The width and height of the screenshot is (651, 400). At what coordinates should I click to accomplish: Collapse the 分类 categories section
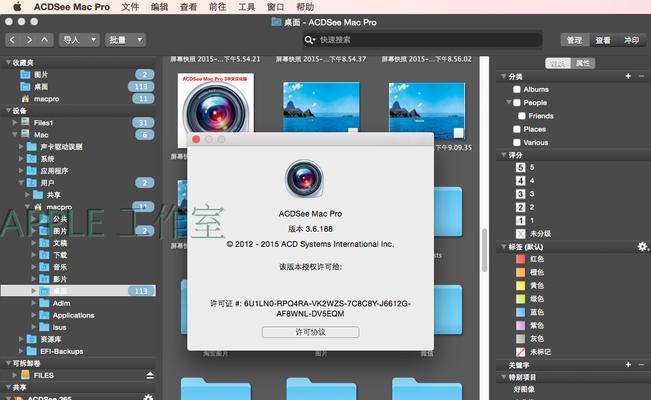tap(503, 76)
